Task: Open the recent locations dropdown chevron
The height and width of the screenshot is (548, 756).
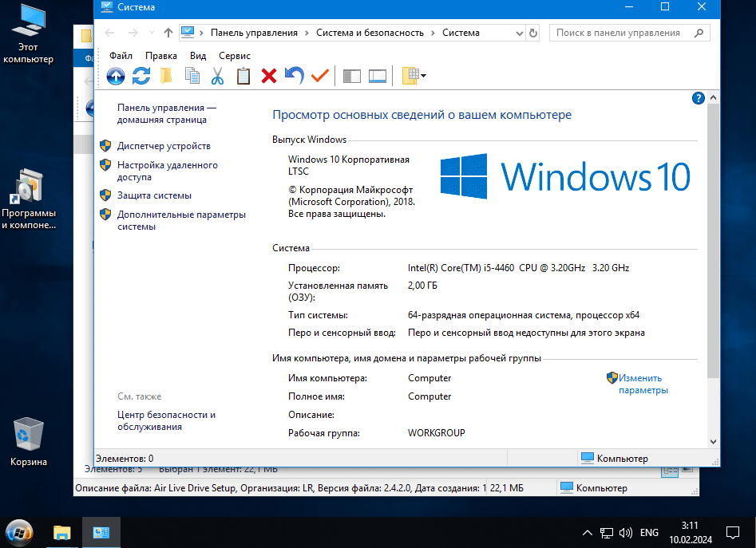Action: tap(152, 33)
